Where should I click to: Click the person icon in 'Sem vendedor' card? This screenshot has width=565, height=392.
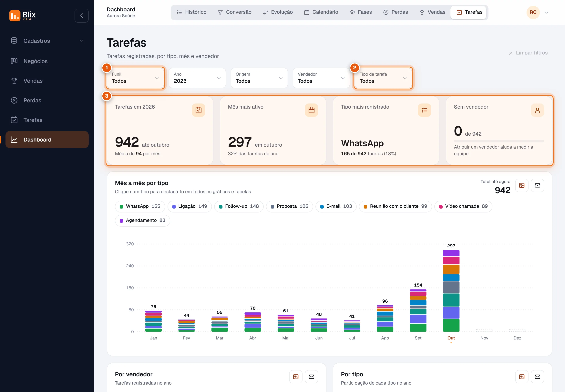click(538, 110)
